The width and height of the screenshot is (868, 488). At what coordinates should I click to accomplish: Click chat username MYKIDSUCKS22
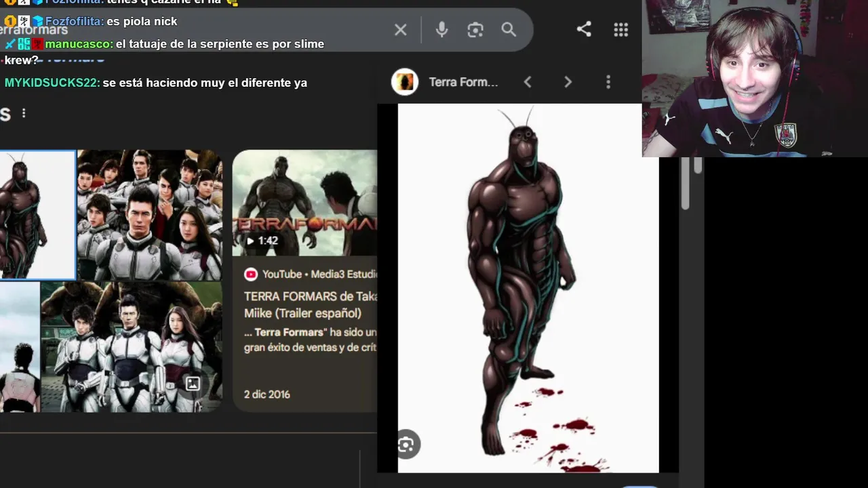coord(52,83)
